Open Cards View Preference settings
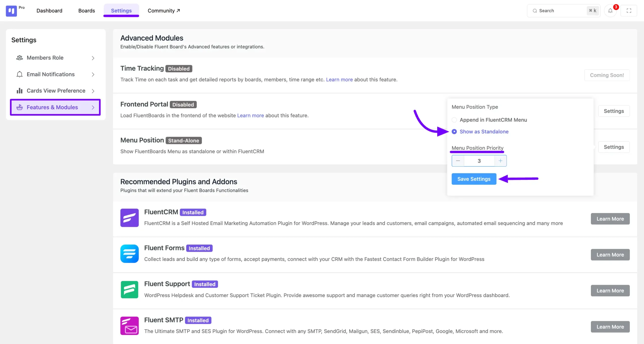 click(x=55, y=91)
